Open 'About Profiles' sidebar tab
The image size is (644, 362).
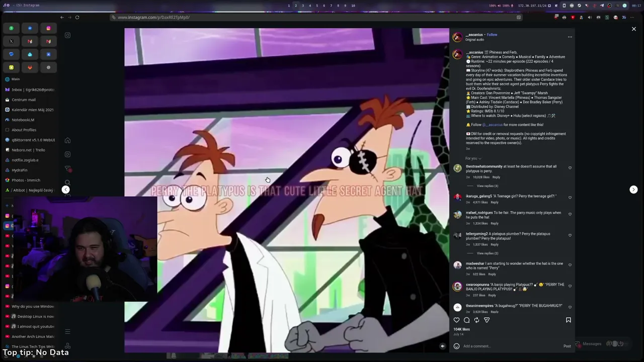click(30, 130)
